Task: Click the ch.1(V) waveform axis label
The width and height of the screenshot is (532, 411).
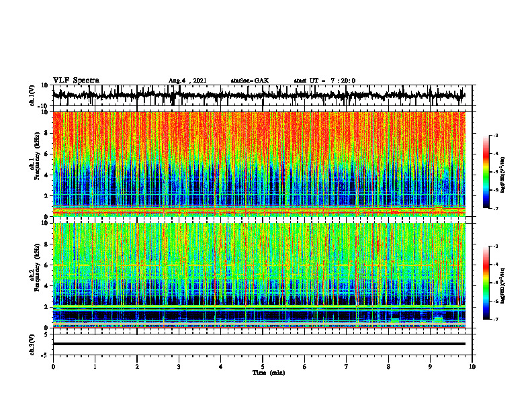Action: [32, 95]
